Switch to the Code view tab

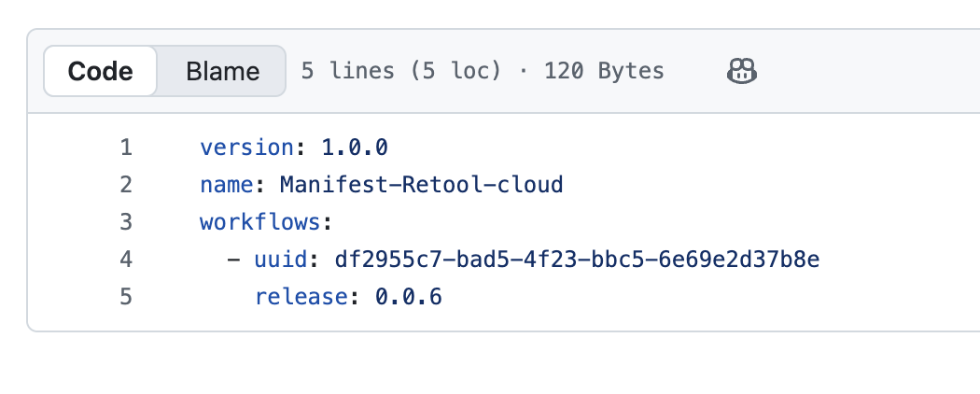coord(101,71)
